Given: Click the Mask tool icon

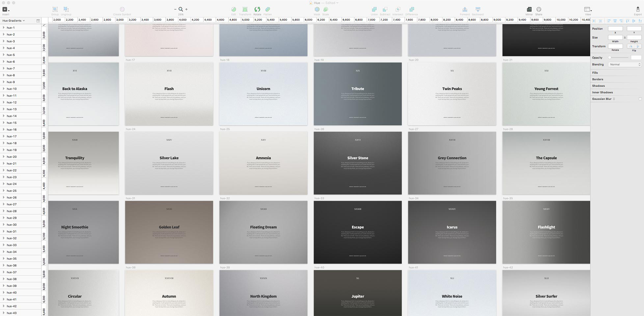Looking at the screenshot, I should pos(317,9).
